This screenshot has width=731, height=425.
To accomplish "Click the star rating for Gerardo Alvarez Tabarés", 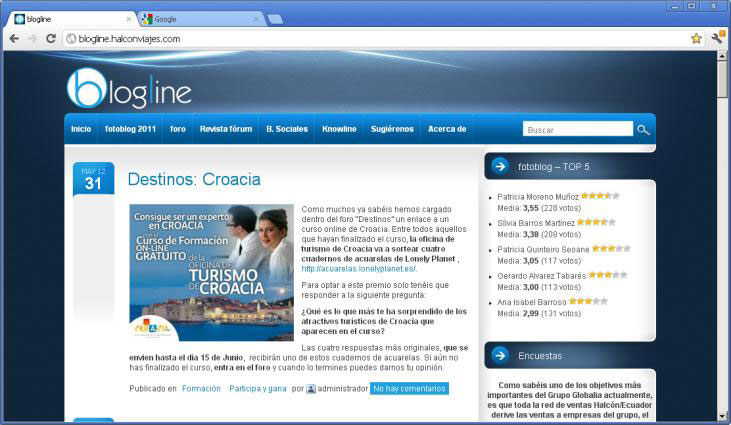I will click(x=607, y=274).
